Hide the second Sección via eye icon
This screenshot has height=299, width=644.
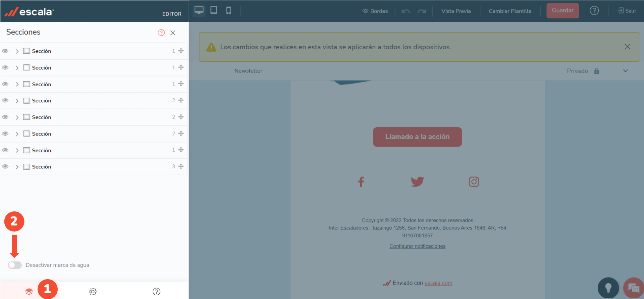pos(5,67)
